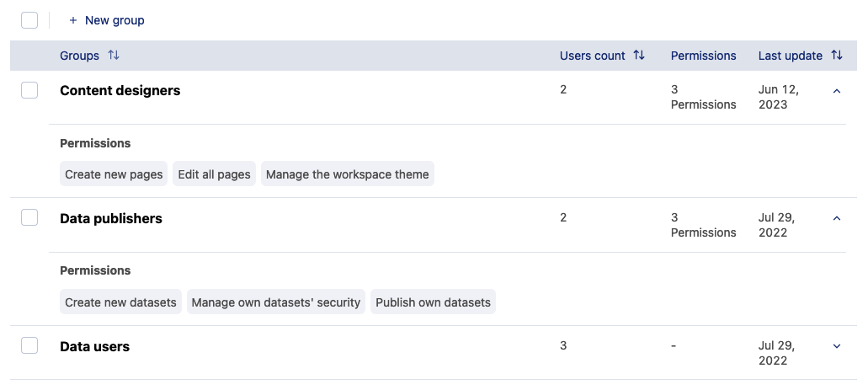Click 'Manage the workspace theme' tag

[x=347, y=174]
